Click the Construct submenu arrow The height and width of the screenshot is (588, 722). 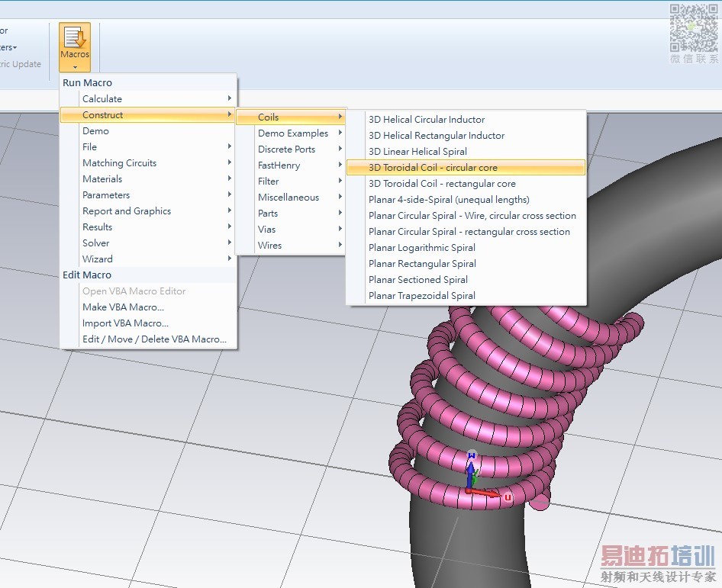point(229,114)
